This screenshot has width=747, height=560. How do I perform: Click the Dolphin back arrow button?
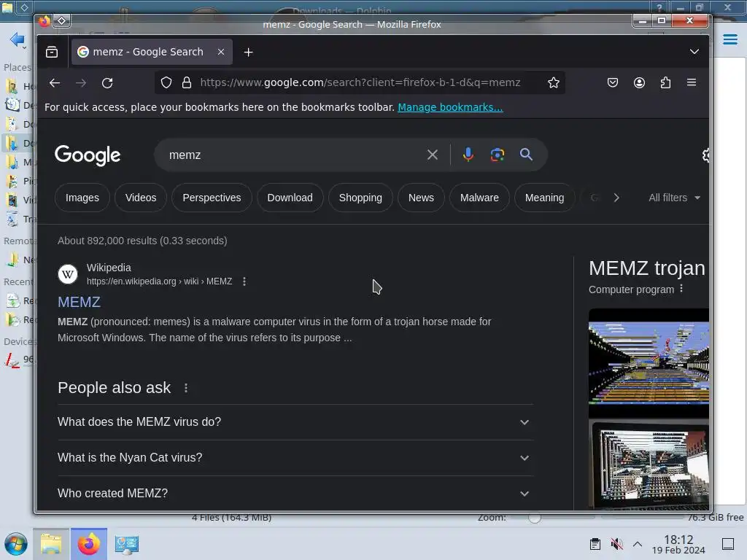(x=18, y=39)
